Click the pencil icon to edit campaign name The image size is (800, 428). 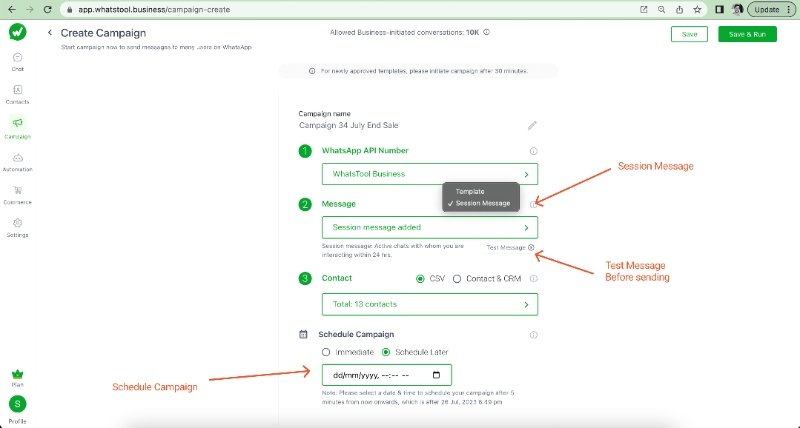pyautogui.click(x=532, y=126)
